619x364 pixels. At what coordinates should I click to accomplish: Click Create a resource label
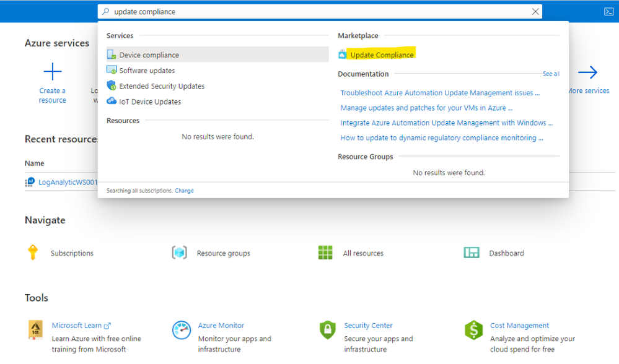pyautogui.click(x=53, y=95)
